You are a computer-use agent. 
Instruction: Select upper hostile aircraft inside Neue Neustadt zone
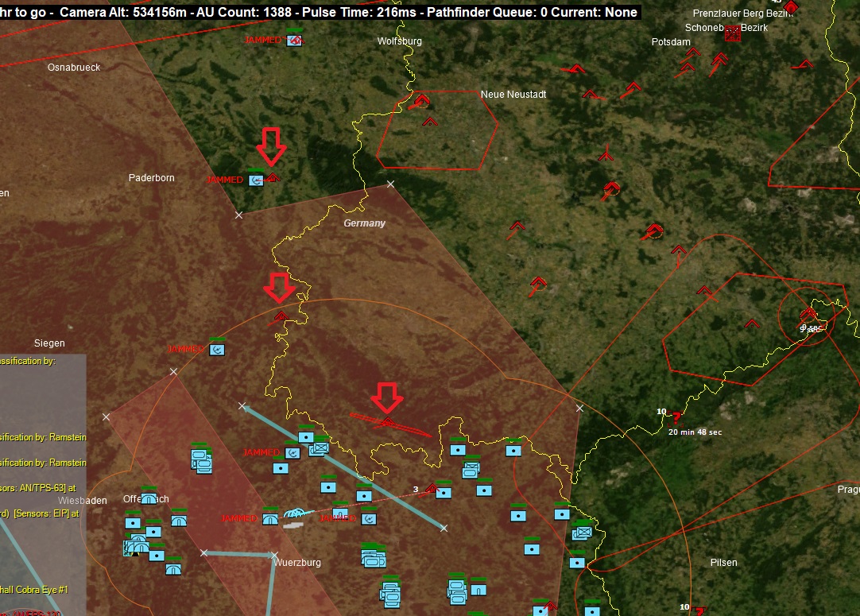click(x=422, y=100)
